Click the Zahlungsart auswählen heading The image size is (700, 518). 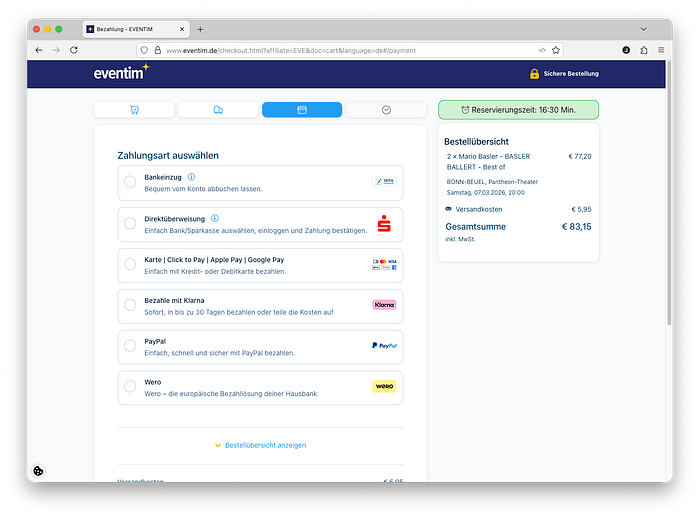(168, 155)
